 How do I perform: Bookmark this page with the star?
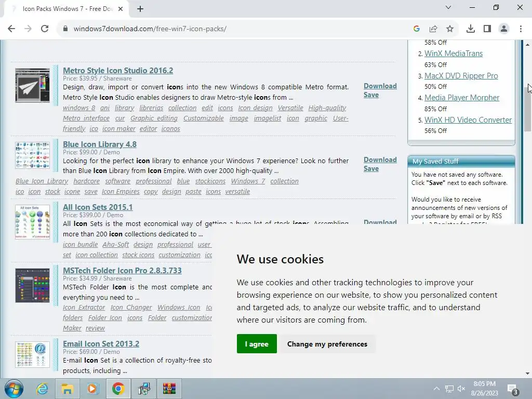click(x=450, y=29)
